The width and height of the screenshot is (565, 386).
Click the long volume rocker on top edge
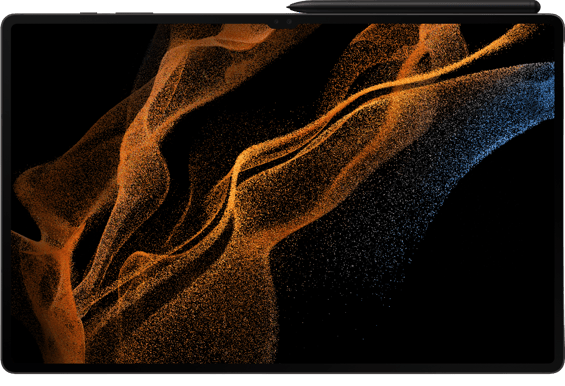pos(134,13)
